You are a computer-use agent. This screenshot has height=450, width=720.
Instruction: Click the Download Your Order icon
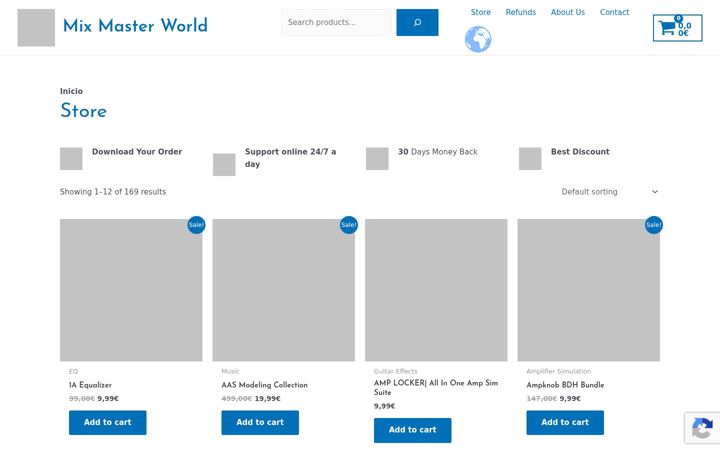(x=71, y=159)
